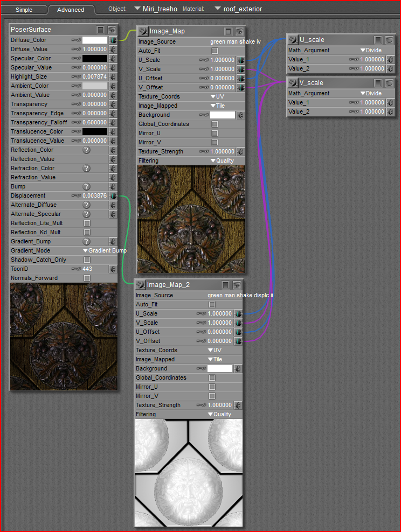Open Gradient_Mode dropdown Gradient Bump
401x532 pixels.
tap(105, 251)
